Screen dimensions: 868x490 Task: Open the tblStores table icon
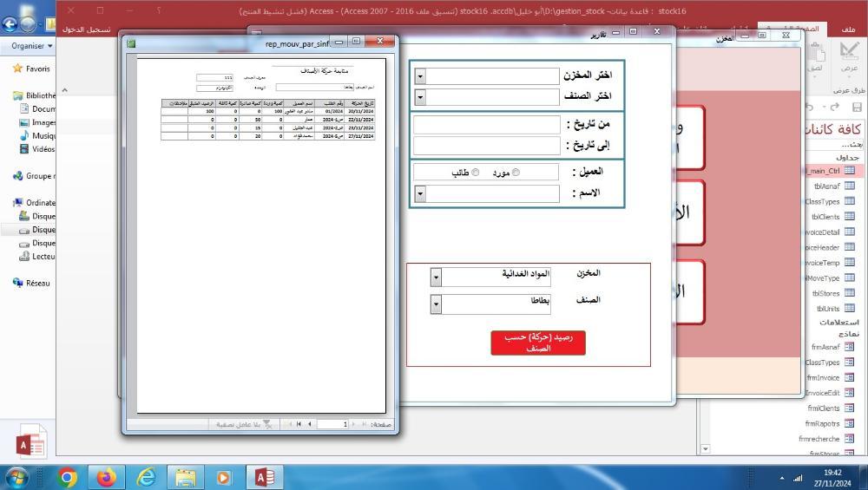coord(849,293)
